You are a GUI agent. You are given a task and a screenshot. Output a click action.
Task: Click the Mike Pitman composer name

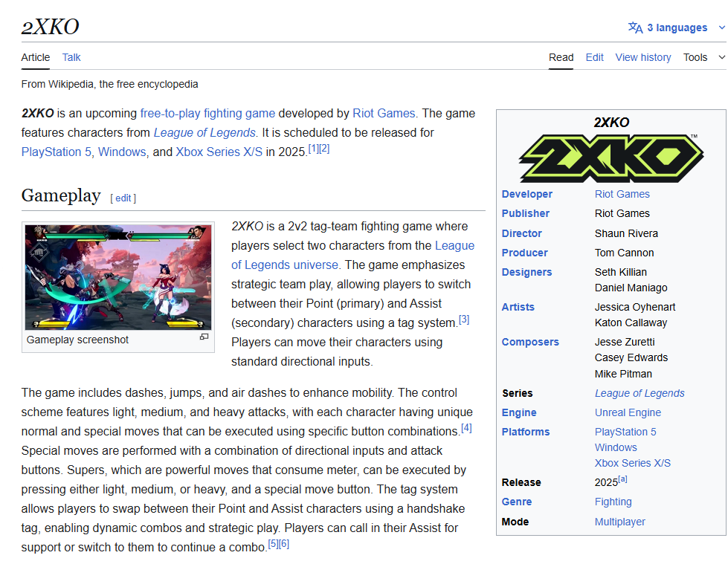624,375
